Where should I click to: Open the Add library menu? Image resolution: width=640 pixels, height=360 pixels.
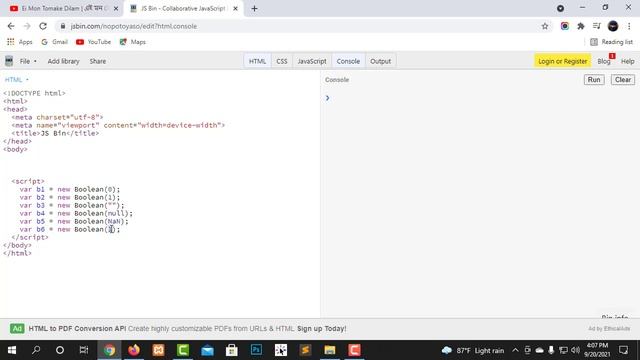pyautogui.click(x=63, y=61)
